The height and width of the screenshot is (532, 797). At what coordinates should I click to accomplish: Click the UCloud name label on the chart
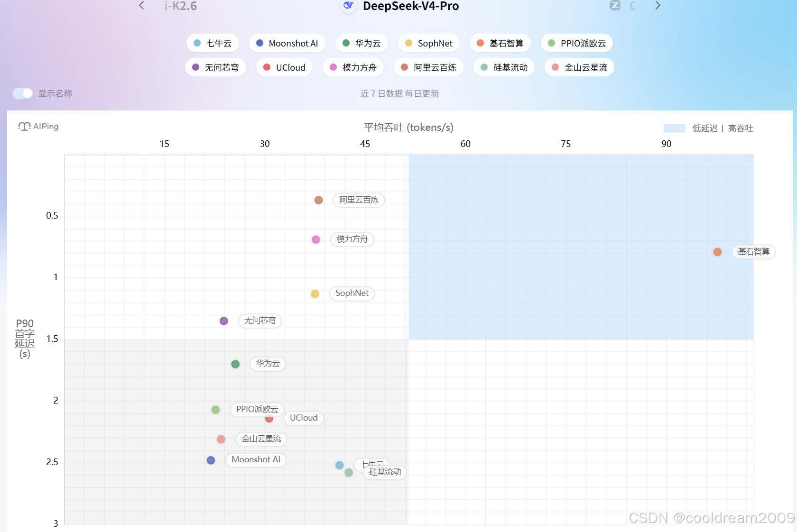[304, 418]
